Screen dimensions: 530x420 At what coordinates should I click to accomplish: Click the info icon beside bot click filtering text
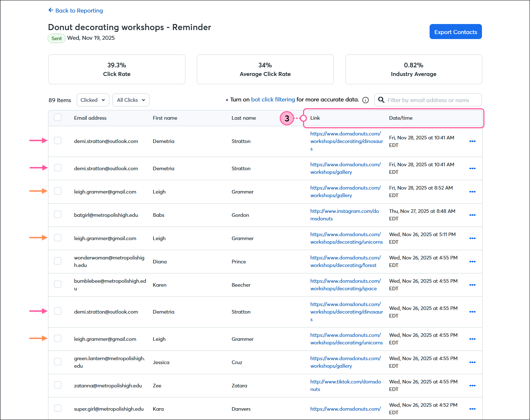365,100
